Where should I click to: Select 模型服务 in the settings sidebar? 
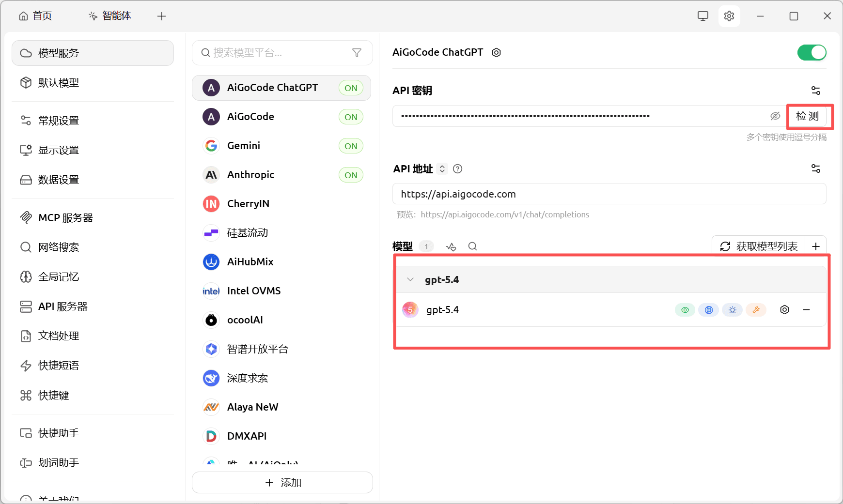coord(93,53)
